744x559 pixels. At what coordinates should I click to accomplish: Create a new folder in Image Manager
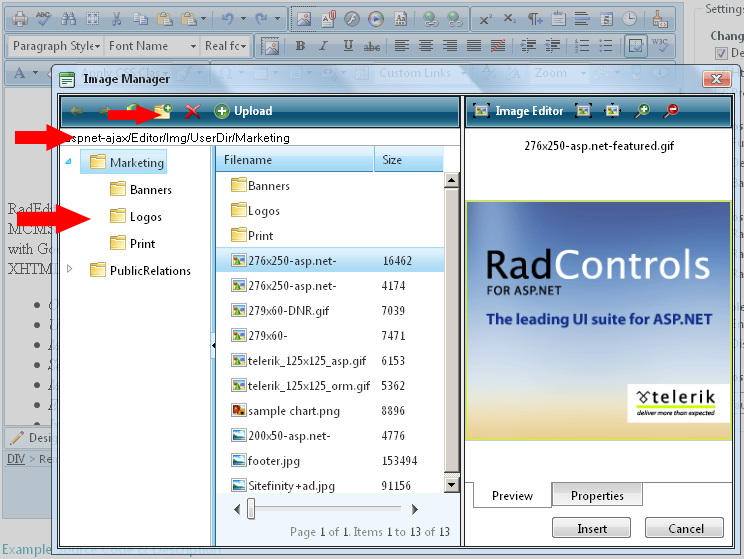coord(163,111)
